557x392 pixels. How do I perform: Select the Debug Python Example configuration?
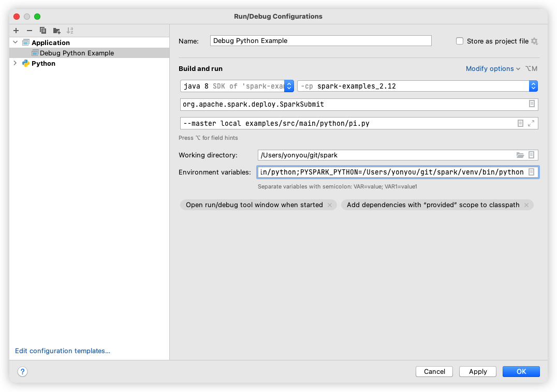[x=78, y=53]
